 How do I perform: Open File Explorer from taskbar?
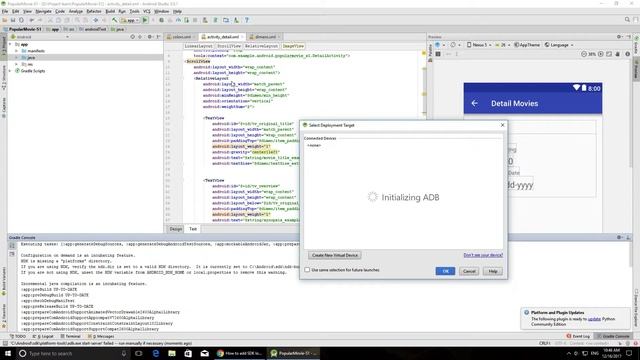click(x=172, y=353)
